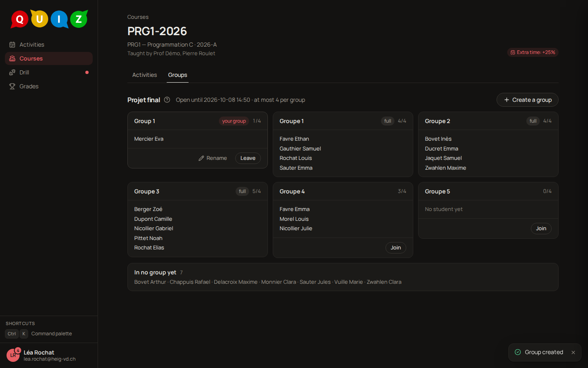Join Groupe 4
588x368 pixels.
[x=396, y=248]
